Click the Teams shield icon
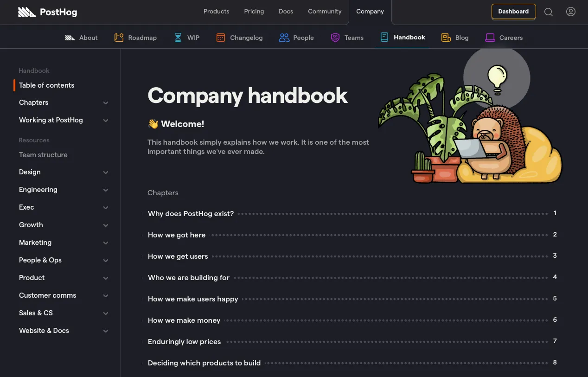Viewport: 588px width, 377px height. click(x=335, y=38)
